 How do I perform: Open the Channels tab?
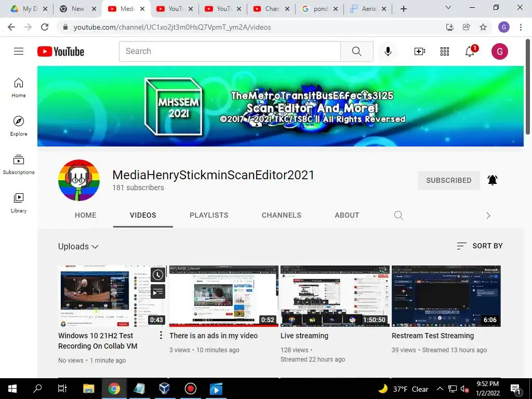281,215
